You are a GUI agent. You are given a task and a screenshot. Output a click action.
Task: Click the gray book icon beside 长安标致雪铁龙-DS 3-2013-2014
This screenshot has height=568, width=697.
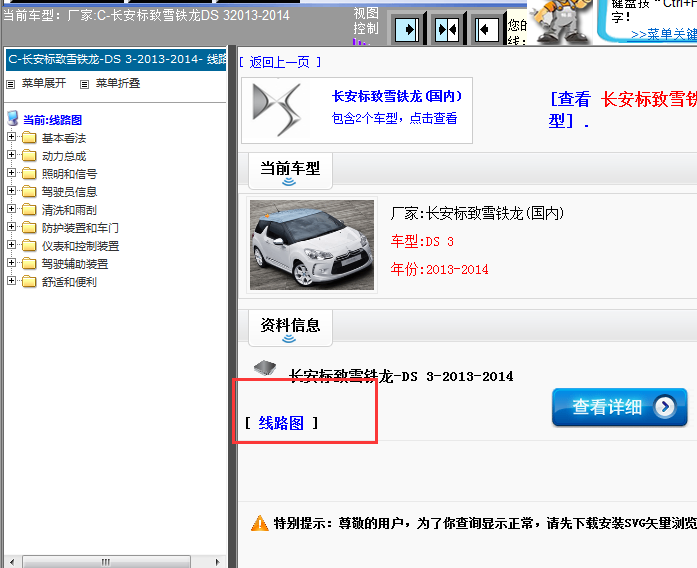click(265, 368)
